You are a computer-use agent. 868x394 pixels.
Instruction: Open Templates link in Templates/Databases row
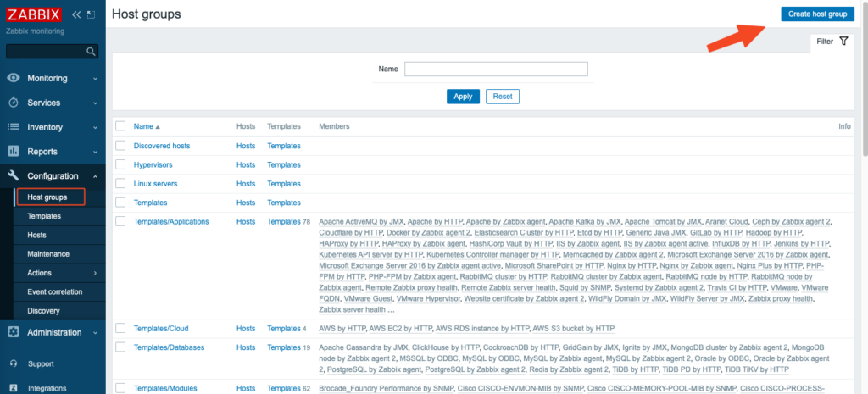(x=283, y=347)
